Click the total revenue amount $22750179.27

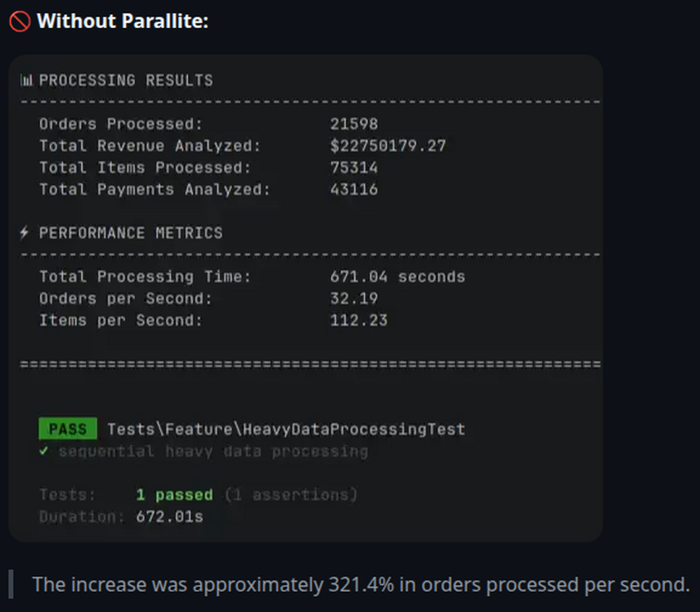click(388, 146)
